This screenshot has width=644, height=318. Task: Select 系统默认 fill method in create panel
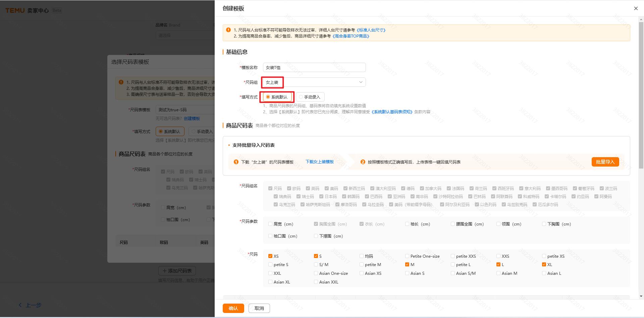[x=268, y=97]
